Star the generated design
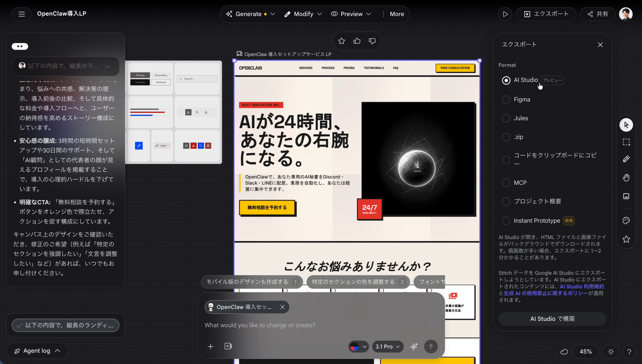Image resolution: width=642 pixels, height=364 pixels. click(342, 41)
